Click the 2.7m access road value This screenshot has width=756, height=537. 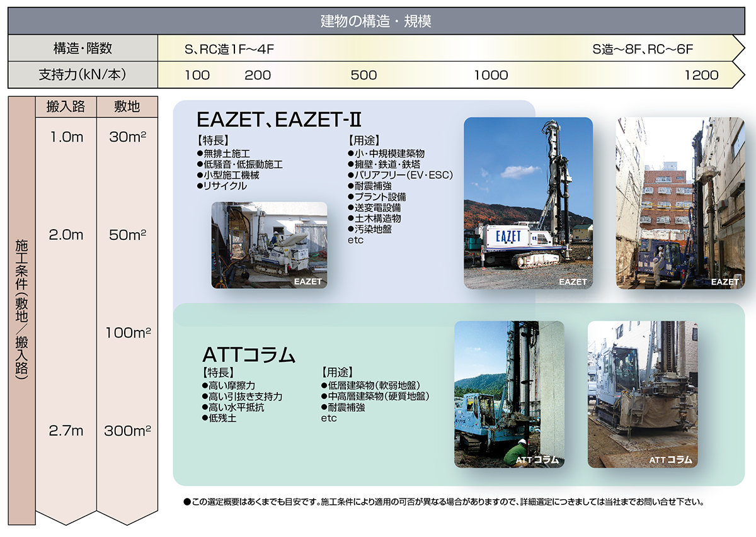pos(66,431)
